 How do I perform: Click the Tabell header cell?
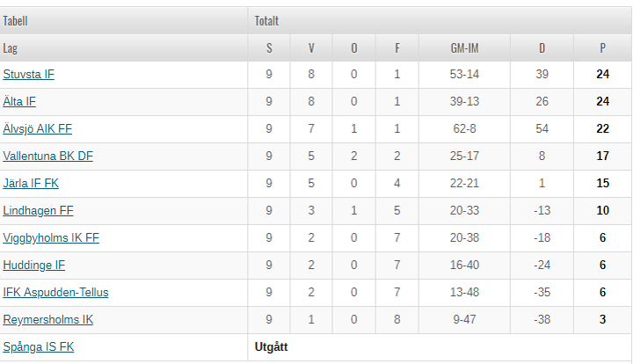(124, 20)
